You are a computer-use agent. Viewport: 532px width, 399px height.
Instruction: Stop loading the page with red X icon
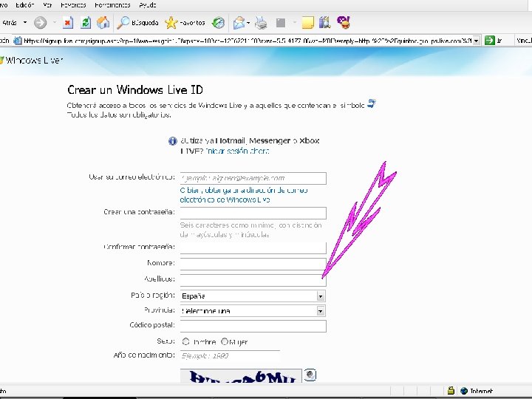pos(68,23)
